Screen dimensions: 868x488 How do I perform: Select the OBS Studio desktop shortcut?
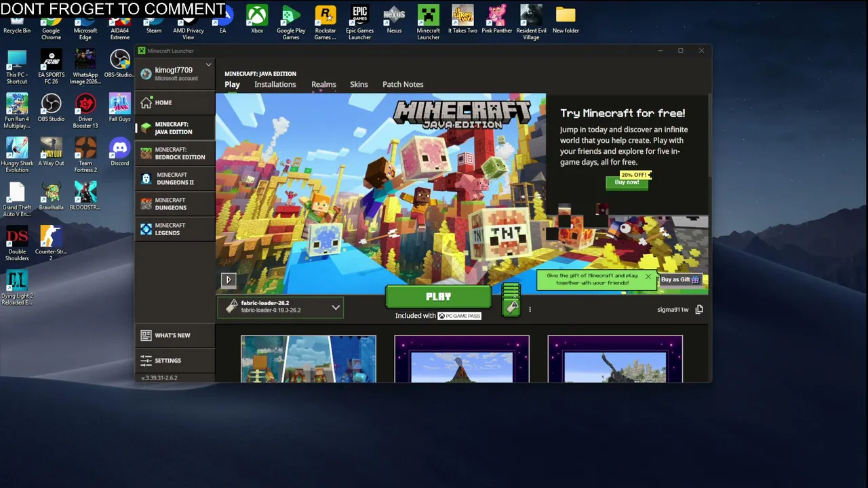(x=51, y=108)
